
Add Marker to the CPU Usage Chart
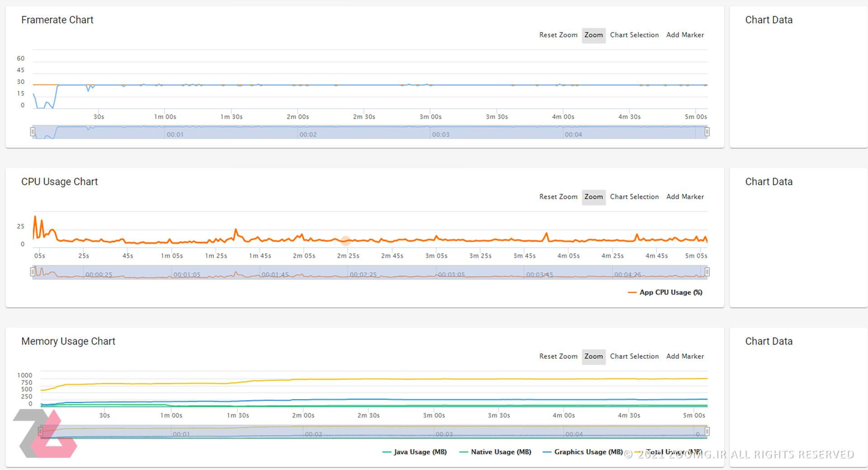(x=685, y=197)
